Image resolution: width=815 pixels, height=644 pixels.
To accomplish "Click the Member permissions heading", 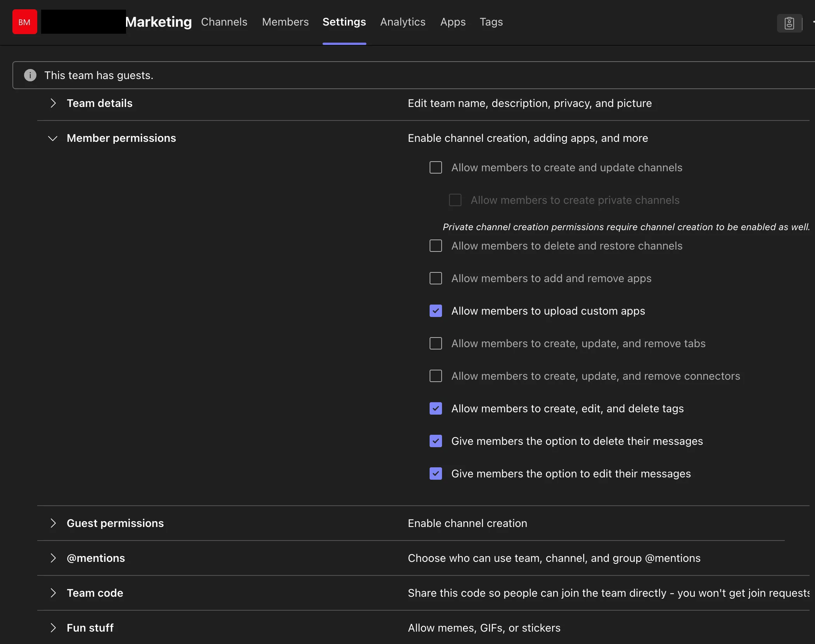I will [x=121, y=138].
